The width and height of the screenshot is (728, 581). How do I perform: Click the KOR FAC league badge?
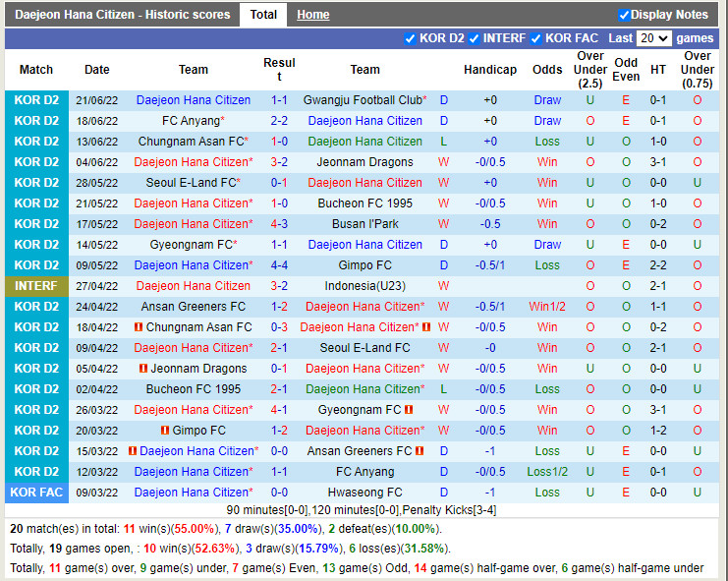[36, 493]
